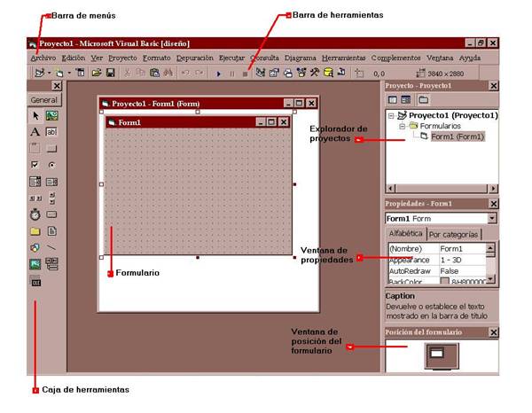This screenshot has height=413, width=532.
Task: Select the Line control in the toolbox
Action: coord(51,247)
